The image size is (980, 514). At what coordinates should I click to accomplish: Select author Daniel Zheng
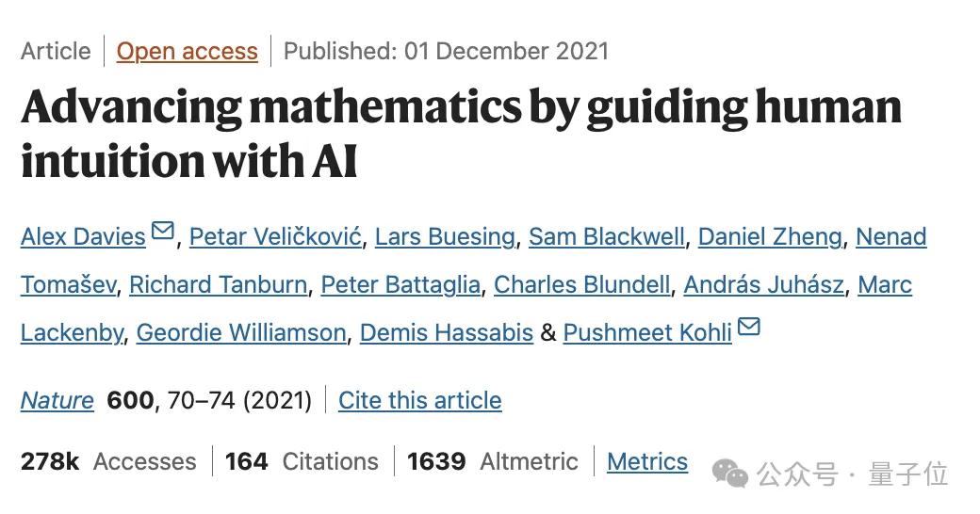(770, 236)
